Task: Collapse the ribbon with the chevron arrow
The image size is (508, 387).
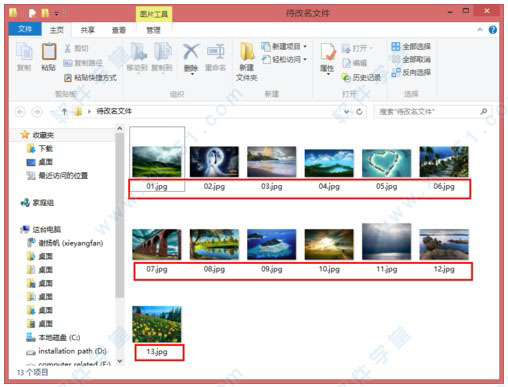Action: pos(480,30)
